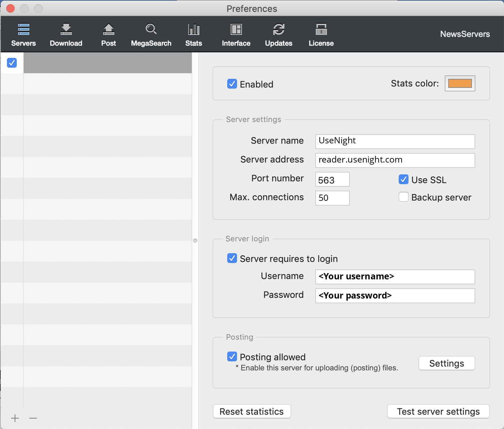The image size is (504, 429).
Task: Click the NewsServers link
Action: coord(465,34)
